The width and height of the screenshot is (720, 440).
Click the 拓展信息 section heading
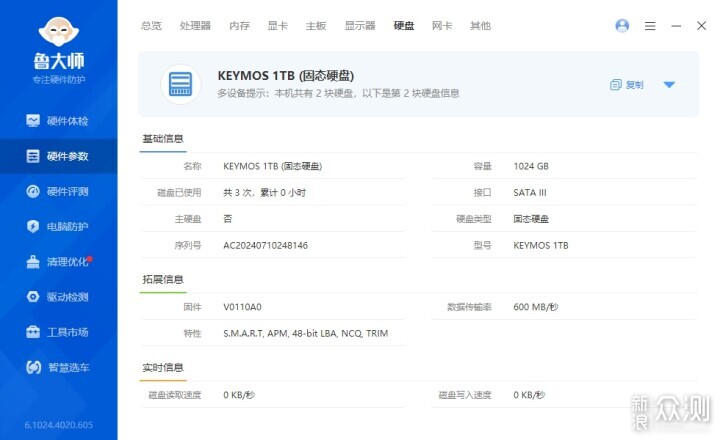163,279
